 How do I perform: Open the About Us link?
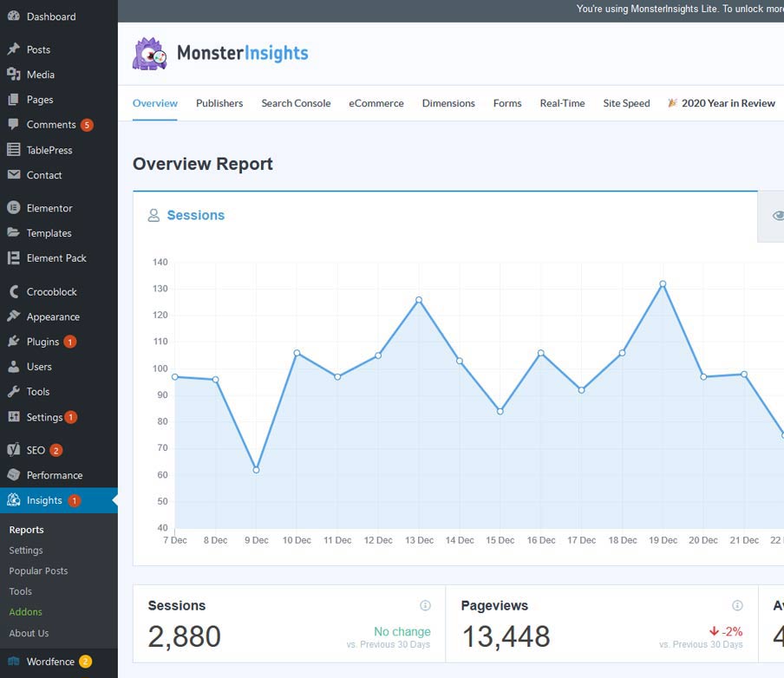coord(29,633)
